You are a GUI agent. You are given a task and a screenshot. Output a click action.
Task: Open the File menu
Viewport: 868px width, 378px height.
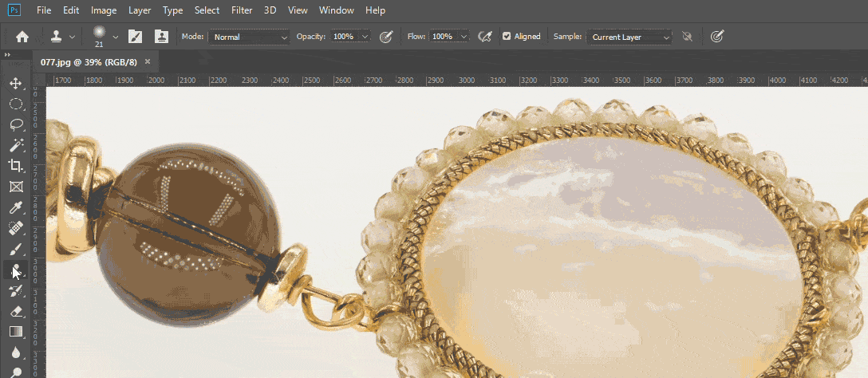coord(44,10)
